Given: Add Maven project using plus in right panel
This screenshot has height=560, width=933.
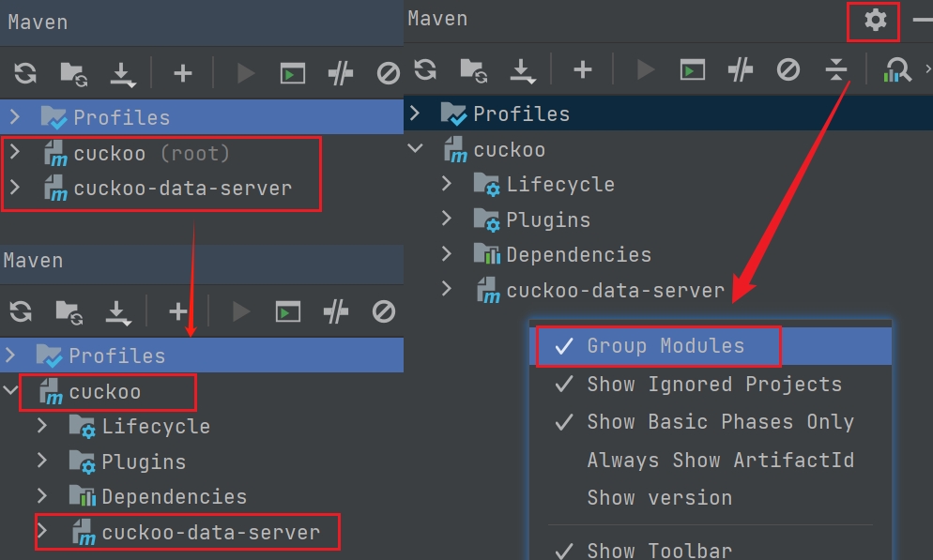Looking at the screenshot, I should coord(583,70).
